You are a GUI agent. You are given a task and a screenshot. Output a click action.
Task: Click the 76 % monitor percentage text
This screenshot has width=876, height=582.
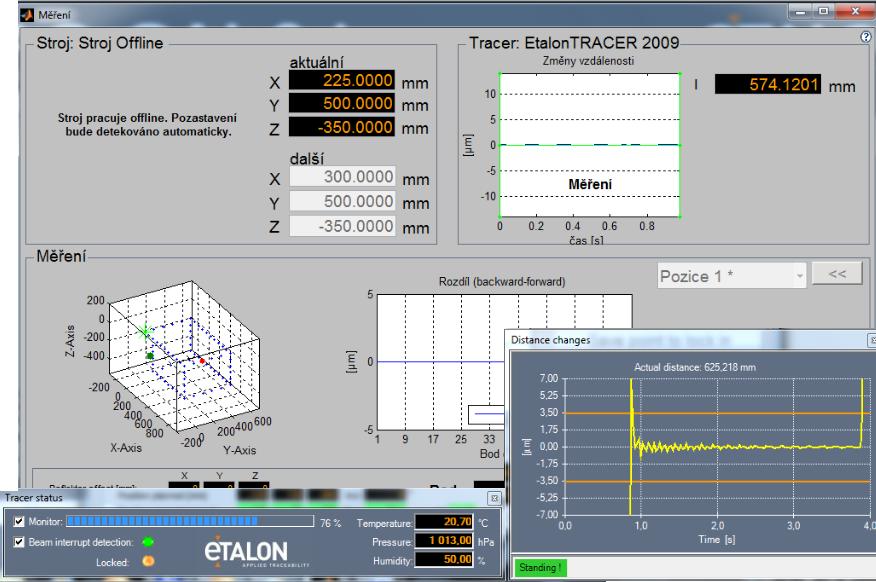coord(330,523)
